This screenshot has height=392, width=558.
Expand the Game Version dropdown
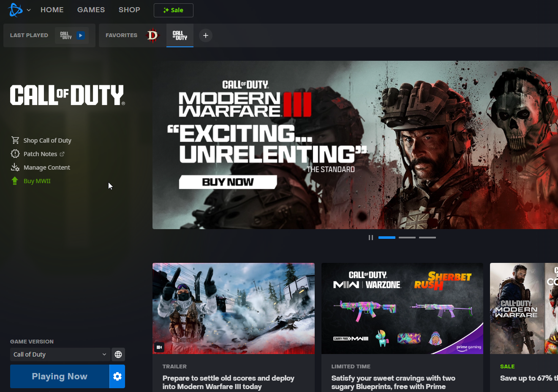click(60, 354)
